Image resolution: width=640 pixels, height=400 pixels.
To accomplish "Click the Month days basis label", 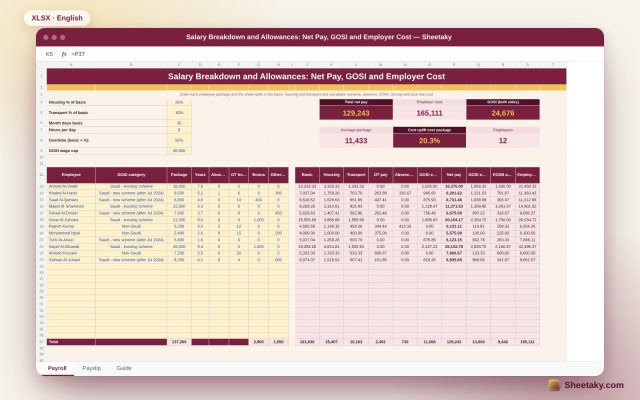I will (x=107, y=123).
